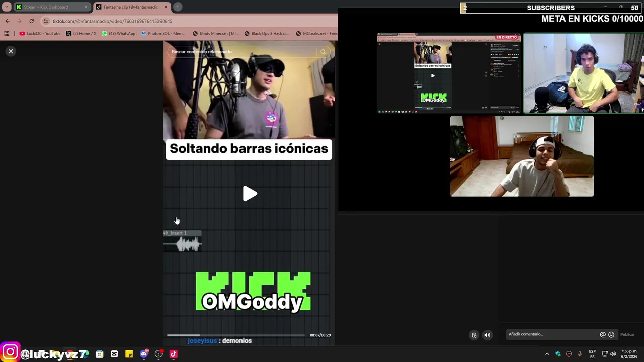Screen dimensions: 644x362
Task: Click the Añadir comentario field
Action: click(x=552, y=334)
